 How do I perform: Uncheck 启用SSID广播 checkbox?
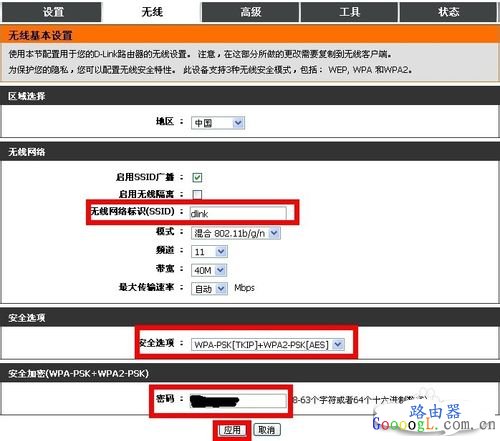point(197,177)
